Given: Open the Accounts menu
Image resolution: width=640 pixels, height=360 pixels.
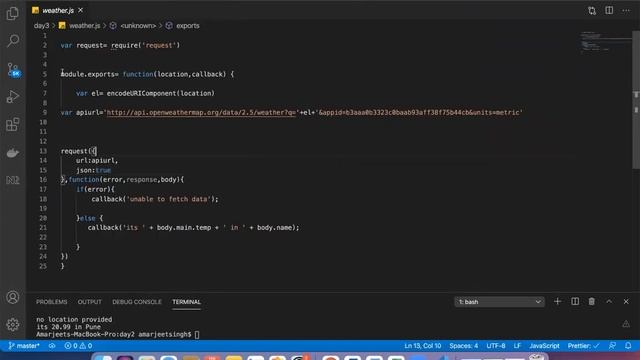Looking at the screenshot, I should tap(13, 297).
